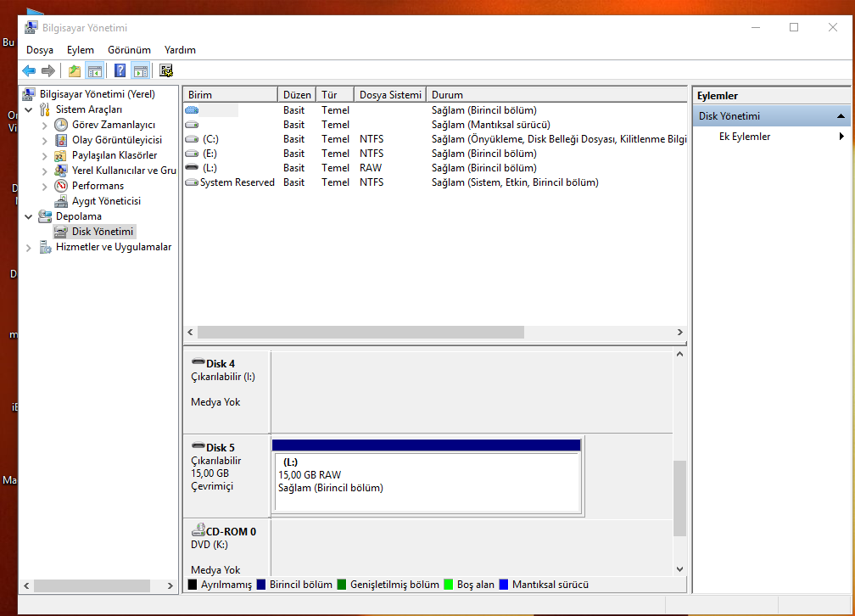Collapse the Disk Yönetimi actions section
Screen dimensions: 855x616
pos(841,116)
